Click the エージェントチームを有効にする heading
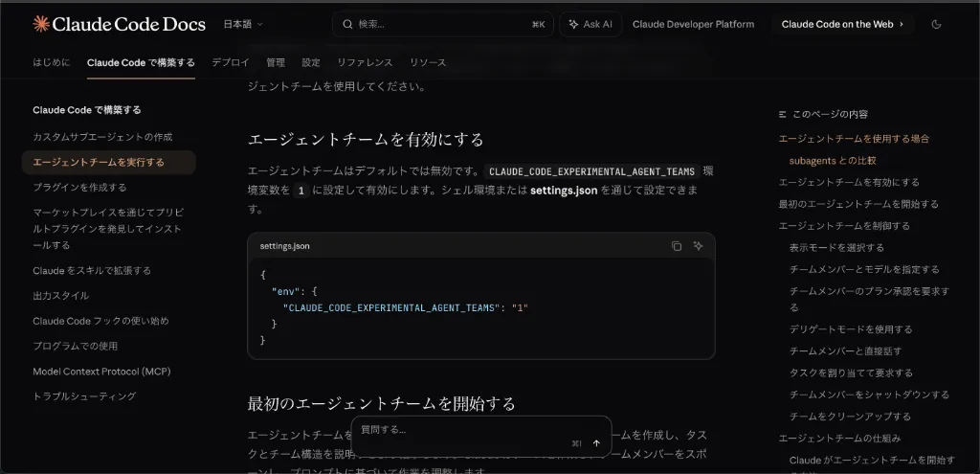980x474 pixels. (x=366, y=139)
